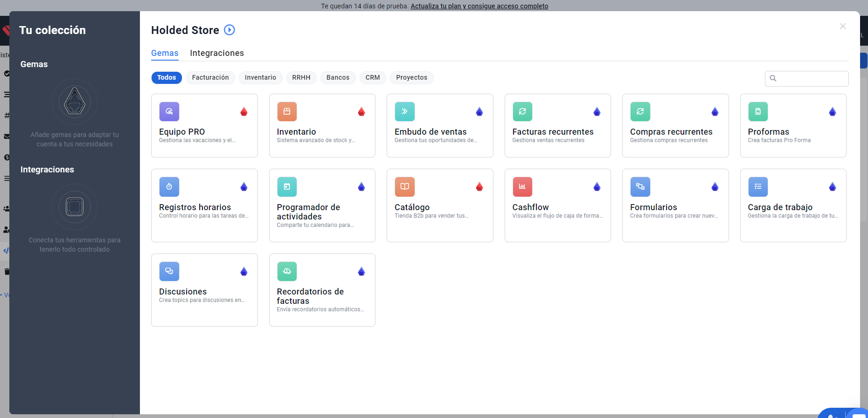Click the Registros horarios title

coord(195,207)
